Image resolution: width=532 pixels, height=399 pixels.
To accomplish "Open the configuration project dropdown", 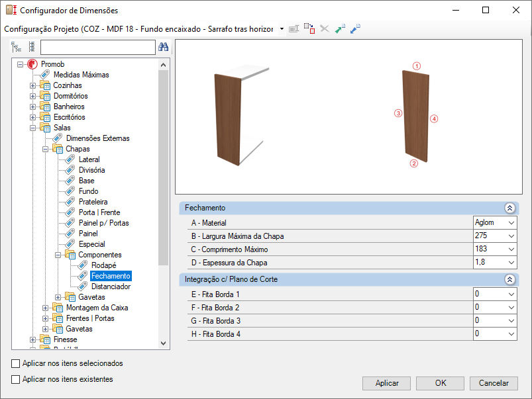I will pyautogui.click(x=282, y=29).
